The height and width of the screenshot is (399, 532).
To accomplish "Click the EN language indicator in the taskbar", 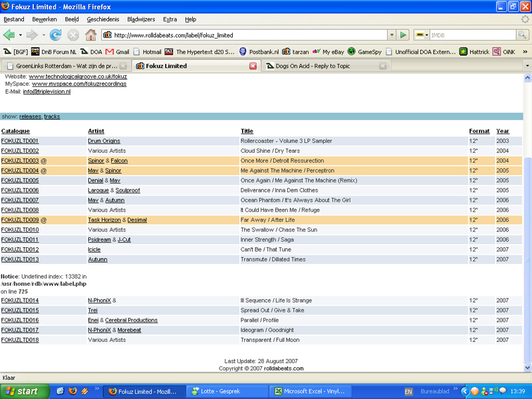I will pyautogui.click(x=408, y=392).
